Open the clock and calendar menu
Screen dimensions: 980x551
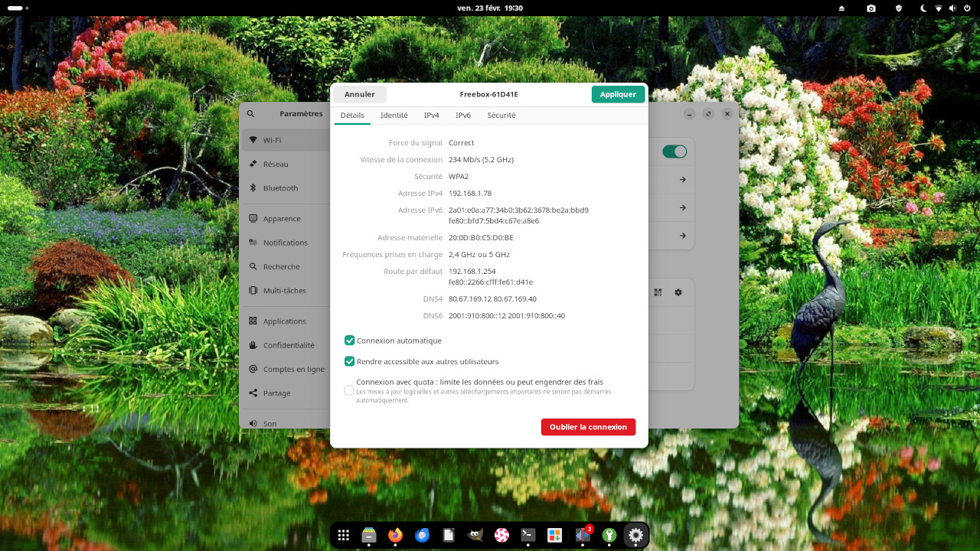click(x=490, y=8)
